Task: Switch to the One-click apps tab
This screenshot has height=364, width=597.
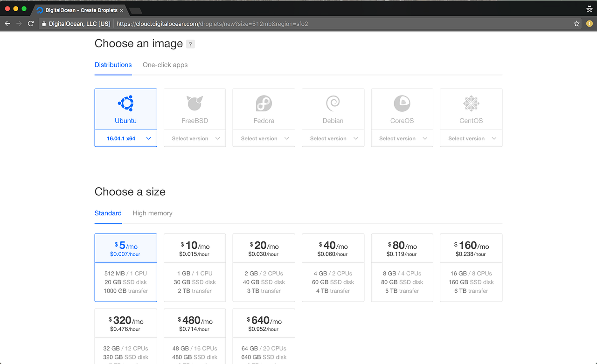Action: pyautogui.click(x=165, y=65)
